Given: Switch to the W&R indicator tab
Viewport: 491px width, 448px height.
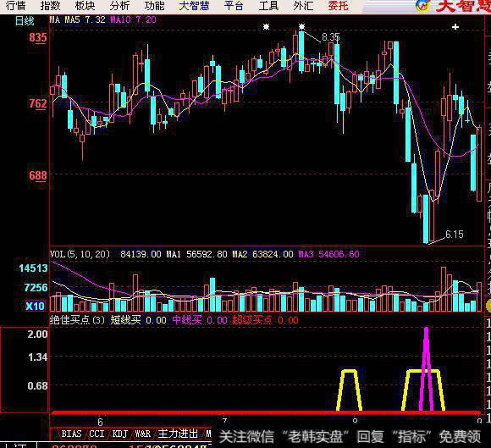Looking at the screenshot, I should coord(143,434).
